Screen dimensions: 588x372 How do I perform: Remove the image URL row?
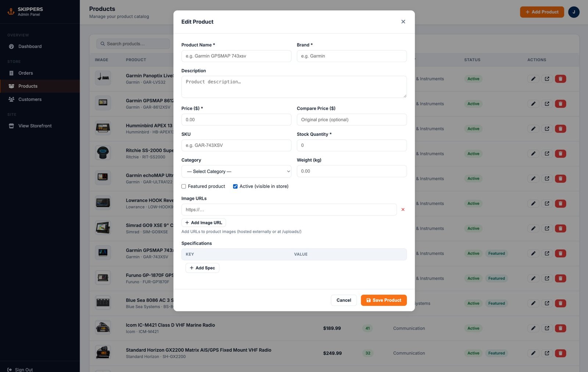403,210
